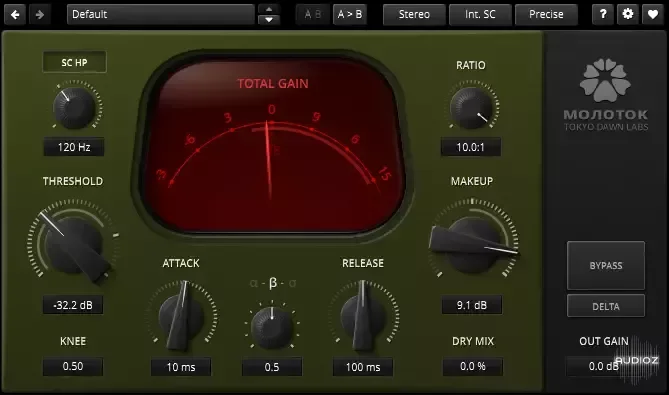Click the 10.0:1 ratio value
This screenshot has width=669, height=395.
click(x=471, y=147)
